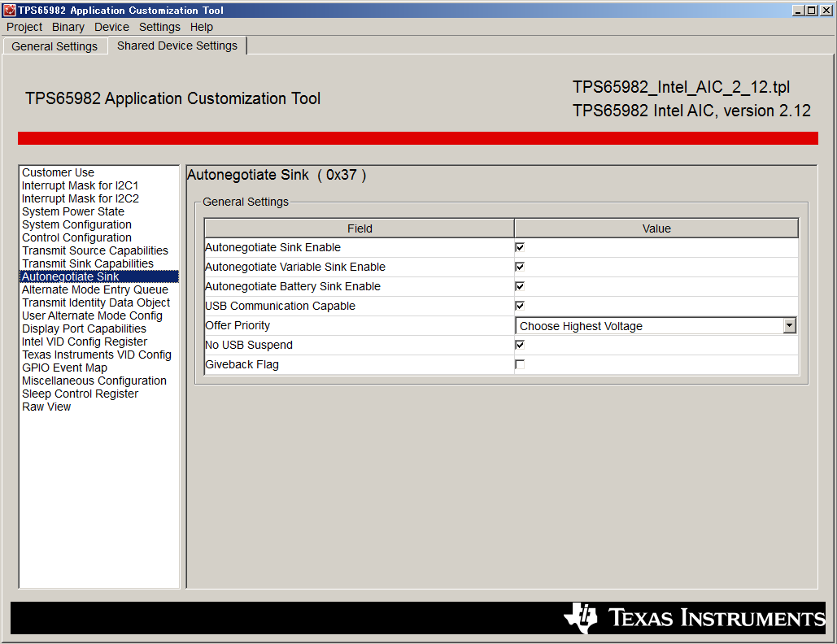Click the Giveback Flag field label

pyautogui.click(x=242, y=364)
